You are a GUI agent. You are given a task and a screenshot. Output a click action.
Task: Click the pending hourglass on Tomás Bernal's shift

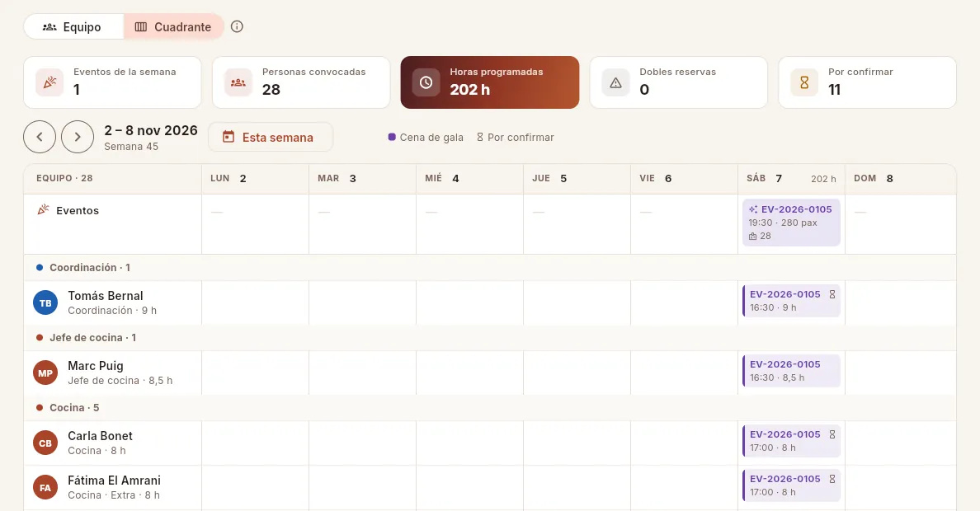(832, 294)
